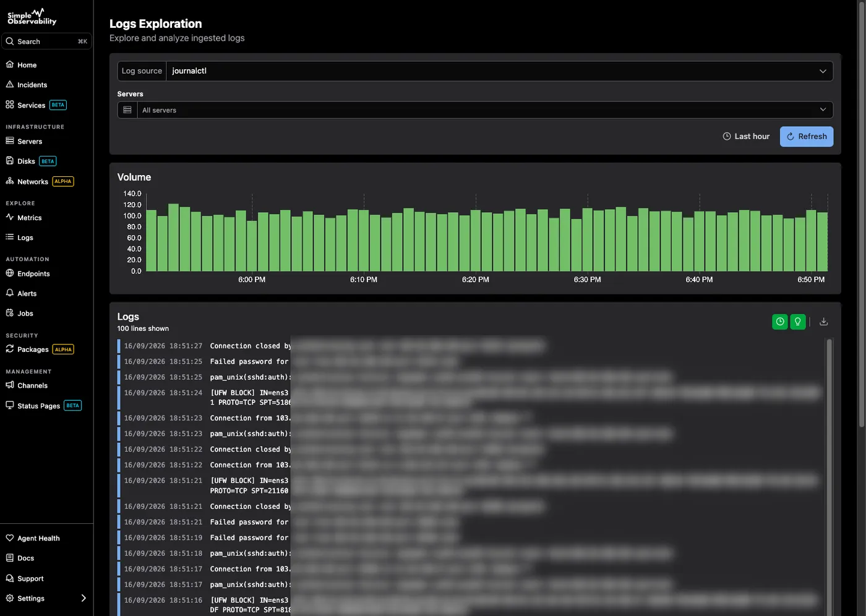Viewport: 866px width, 616px height.
Task: Click the server list icon beside All servers
Action: 127,110
